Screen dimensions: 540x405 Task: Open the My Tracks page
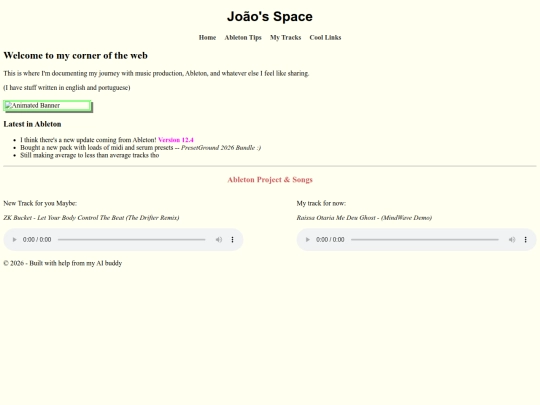point(285,38)
